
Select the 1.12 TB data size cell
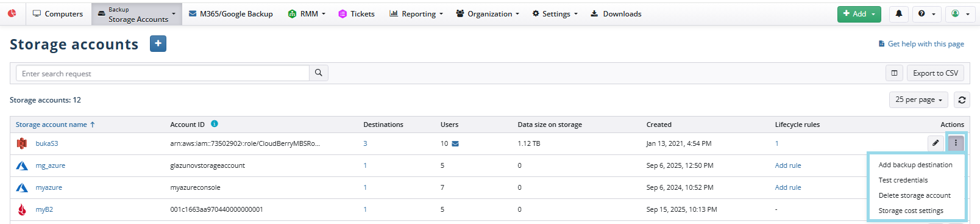[529, 143]
